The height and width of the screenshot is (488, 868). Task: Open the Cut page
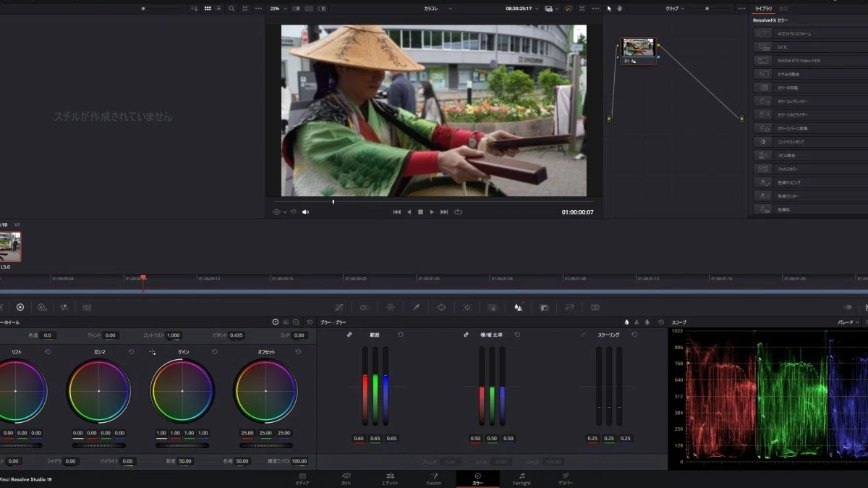point(346,479)
